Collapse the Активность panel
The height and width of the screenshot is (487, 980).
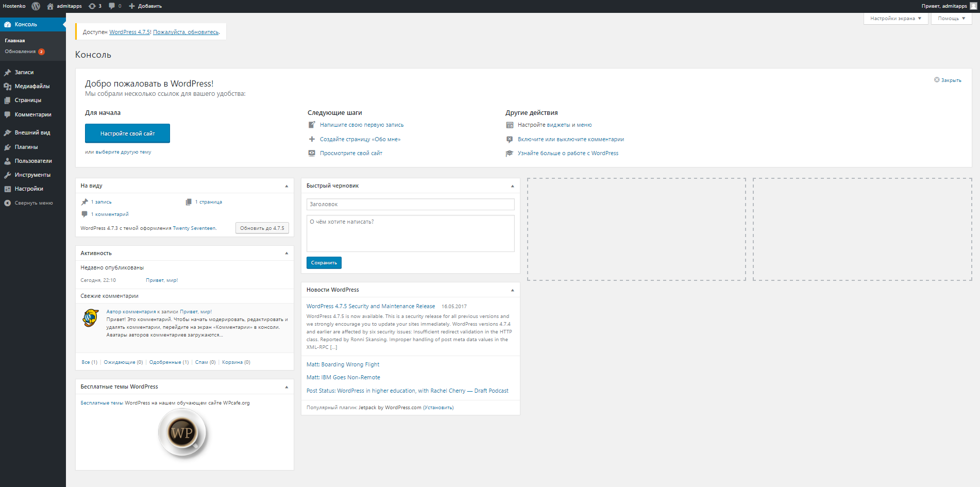[x=287, y=253]
